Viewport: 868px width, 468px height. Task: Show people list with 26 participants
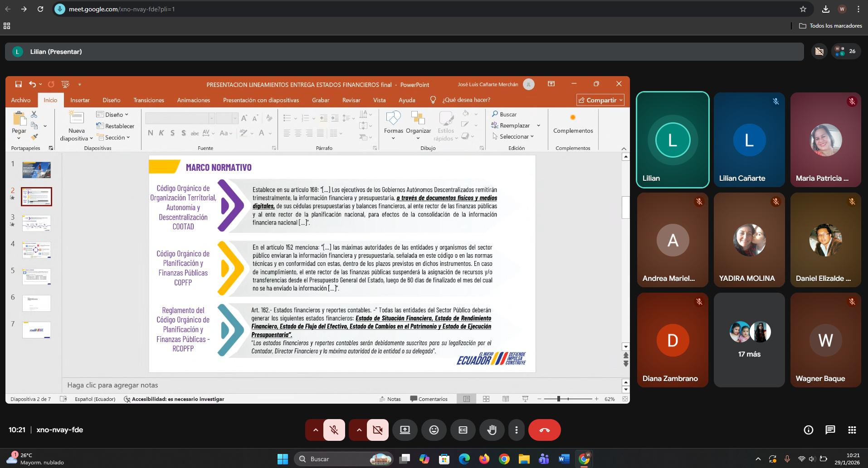(x=846, y=51)
